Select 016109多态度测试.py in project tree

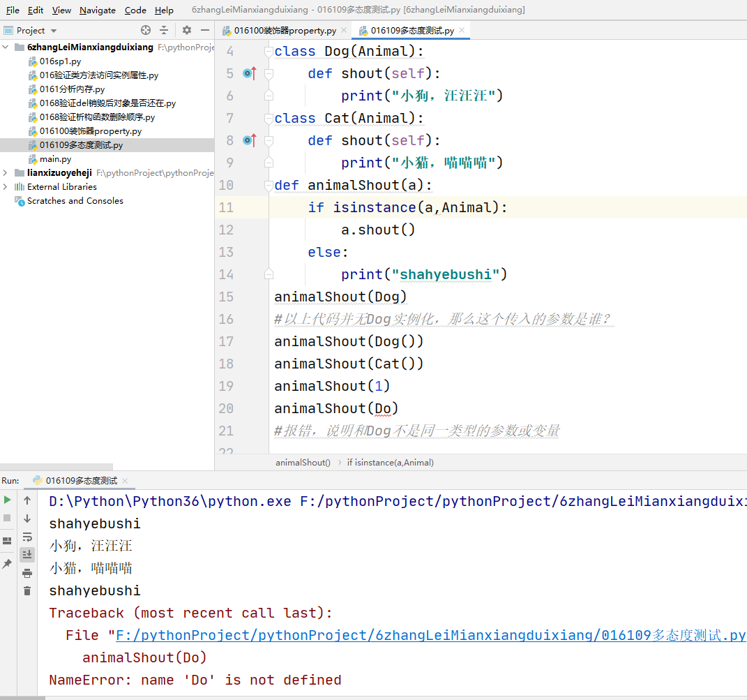[x=107, y=145]
